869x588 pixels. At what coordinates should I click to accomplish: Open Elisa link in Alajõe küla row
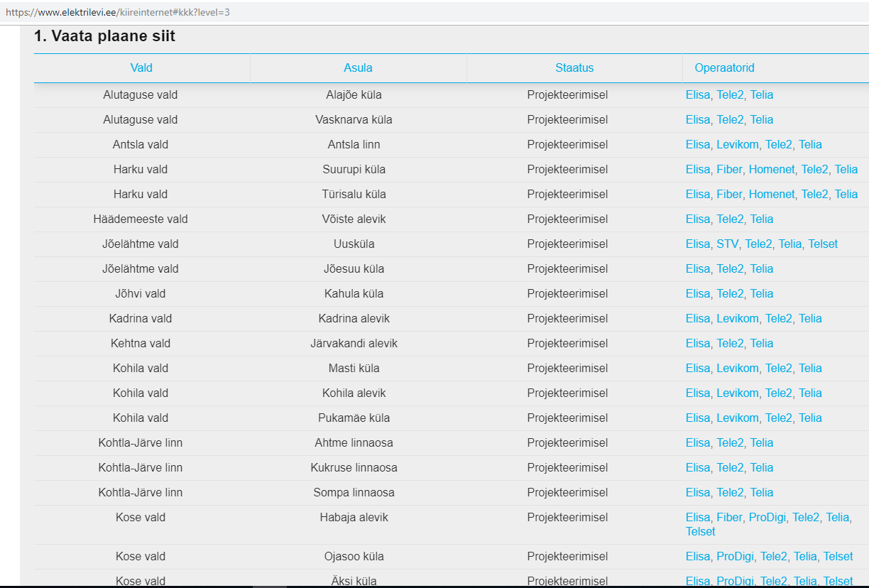698,95
